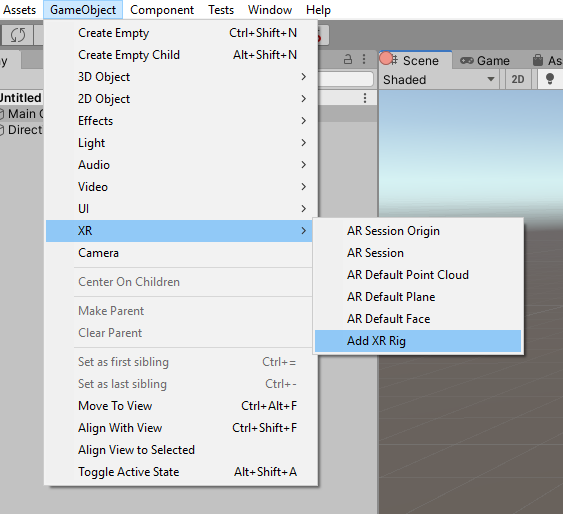Click the Hierarchy search input field

[345, 79]
